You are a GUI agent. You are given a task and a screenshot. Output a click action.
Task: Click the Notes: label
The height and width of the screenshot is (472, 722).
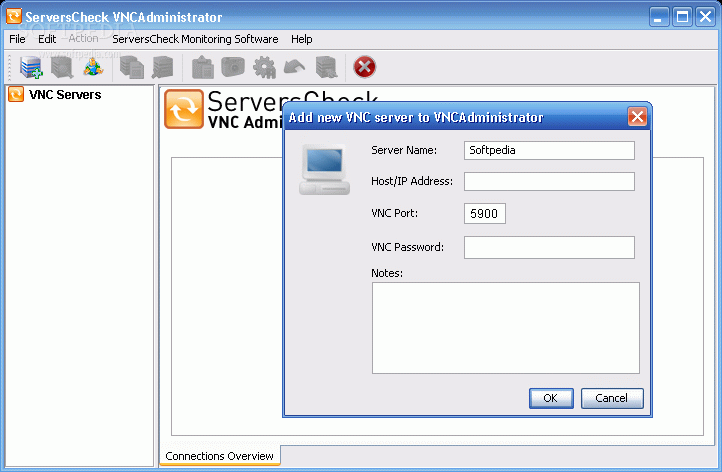[387, 273]
